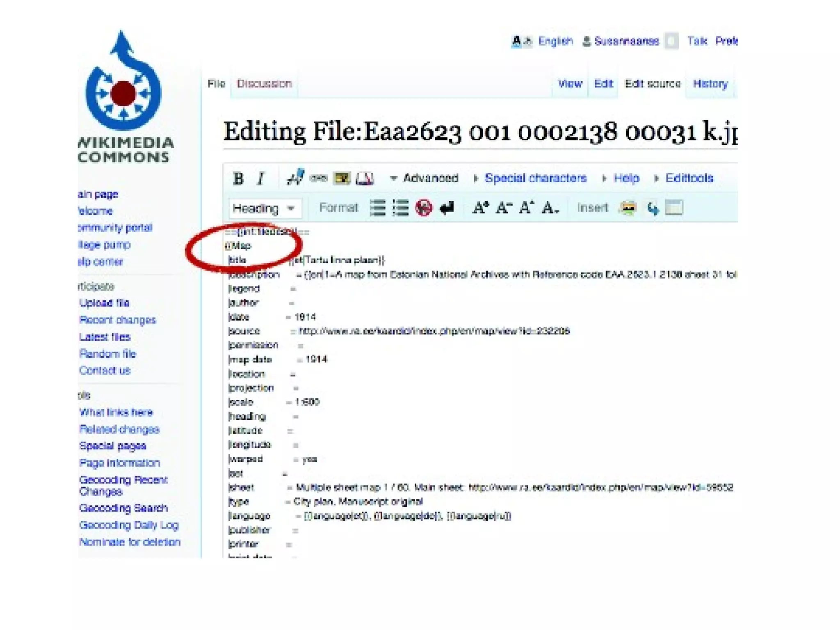Expand the Edittools section
Viewport: 840px width, 630px height.
[684, 178]
